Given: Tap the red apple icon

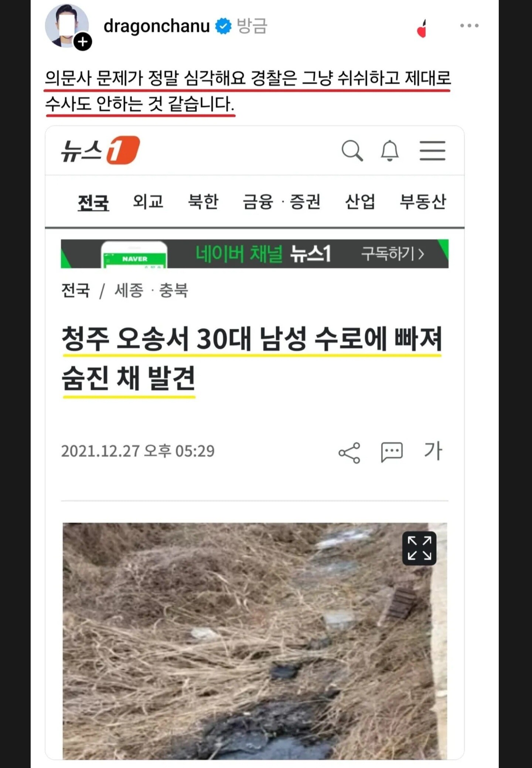Looking at the screenshot, I should [x=422, y=28].
